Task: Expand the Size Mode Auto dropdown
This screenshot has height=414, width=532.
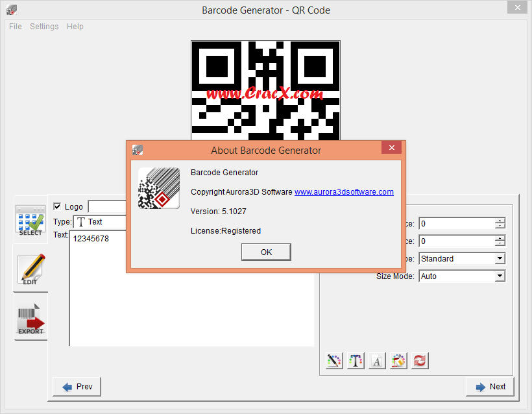Action: [x=500, y=276]
